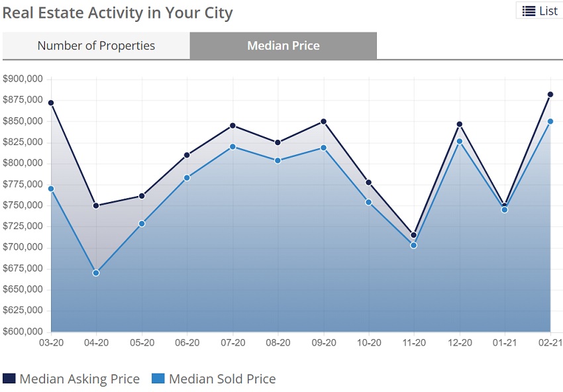The width and height of the screenshot is (563, 392).
Task: Click sold price point for 04-20
Action: [x=96, y=273]
